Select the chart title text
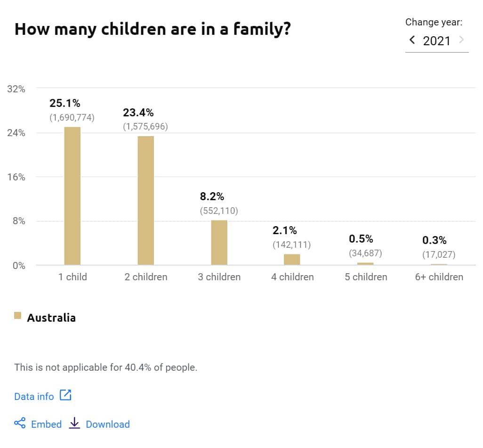The width and height of the screenshot is (483, 448). pos(153,29)
